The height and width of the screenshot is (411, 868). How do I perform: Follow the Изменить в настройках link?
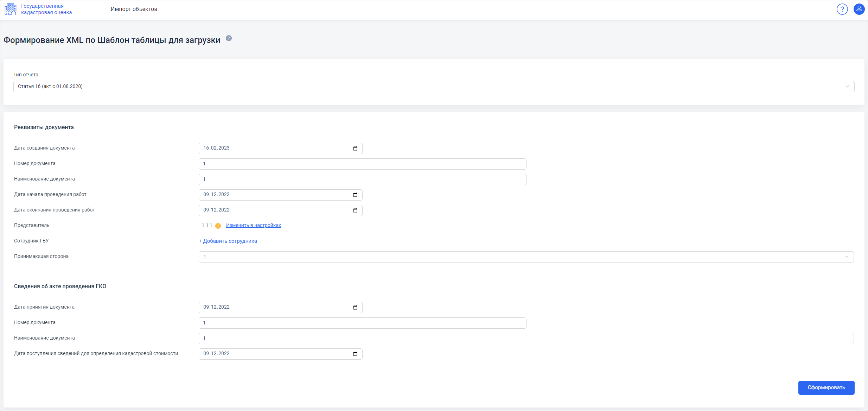point(254,225)
